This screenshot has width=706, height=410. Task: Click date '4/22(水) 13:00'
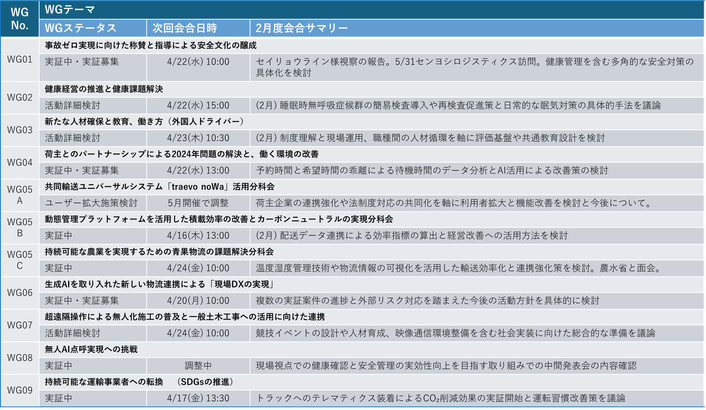(x=198, y=171)
